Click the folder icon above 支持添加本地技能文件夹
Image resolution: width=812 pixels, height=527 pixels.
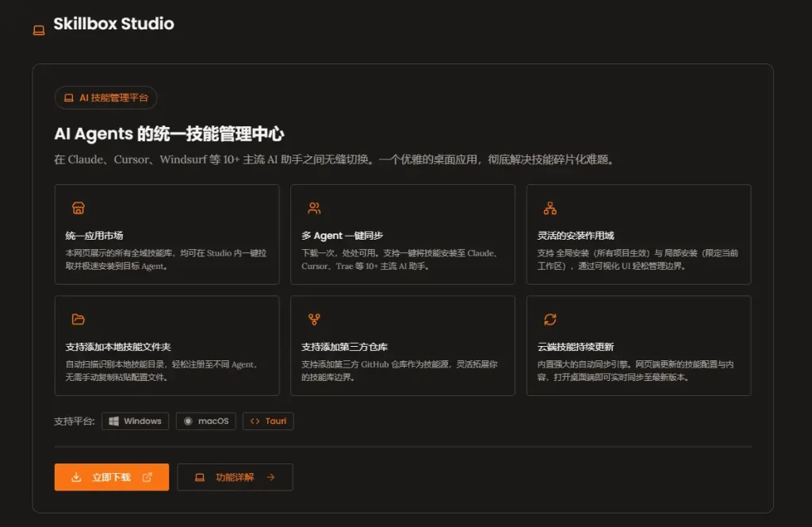(x=78, y=320)
